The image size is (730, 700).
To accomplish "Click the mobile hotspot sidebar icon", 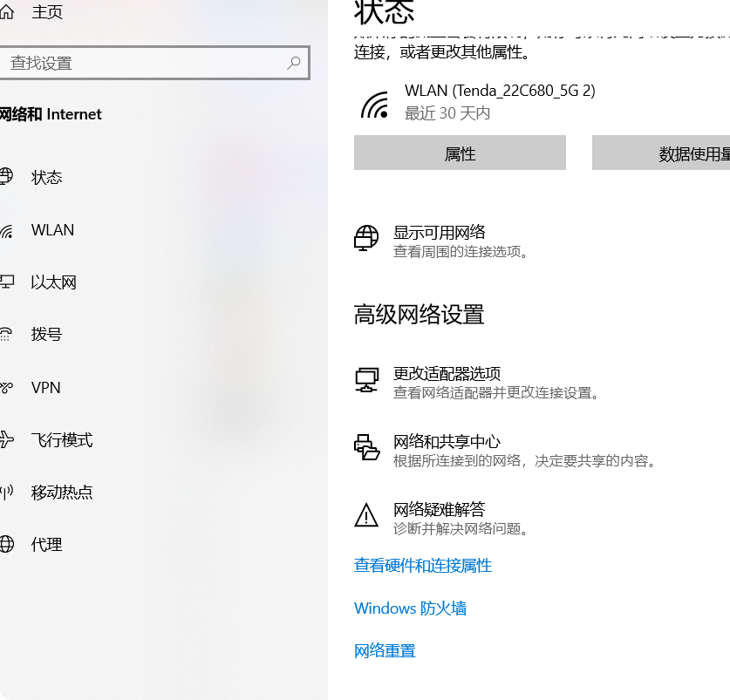I will click(7, 493).
